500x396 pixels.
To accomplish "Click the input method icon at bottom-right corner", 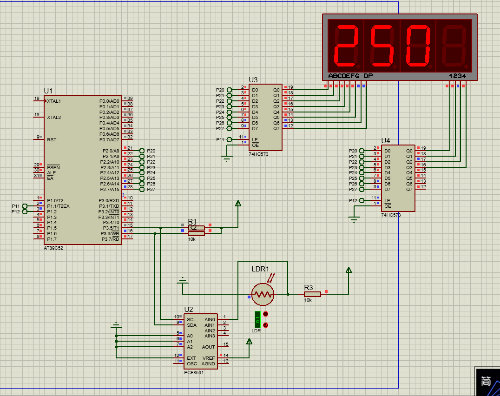I will [x=487, y=381].
